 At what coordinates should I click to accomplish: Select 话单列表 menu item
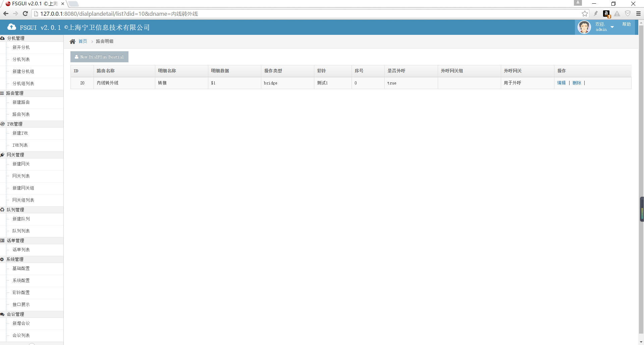21,250
